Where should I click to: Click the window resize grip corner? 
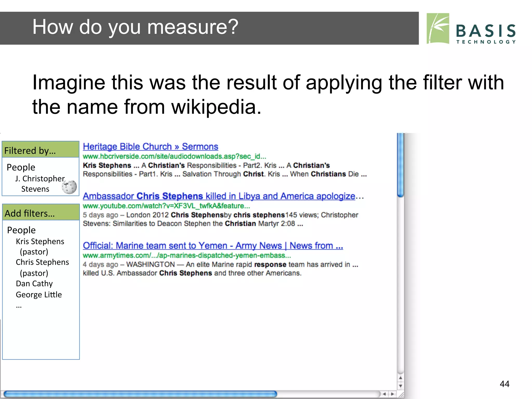[x=401, y=395]
